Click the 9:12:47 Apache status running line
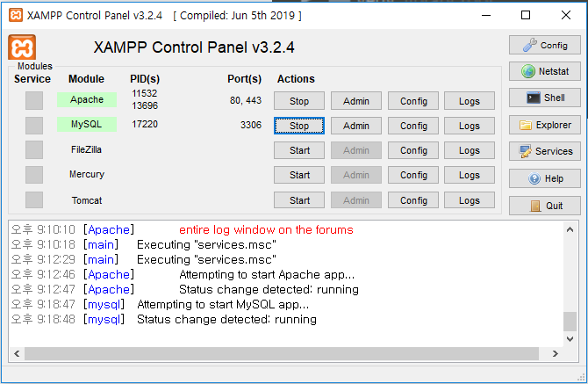The width and height of the screenshot is (588, 384). pos(185,289)
